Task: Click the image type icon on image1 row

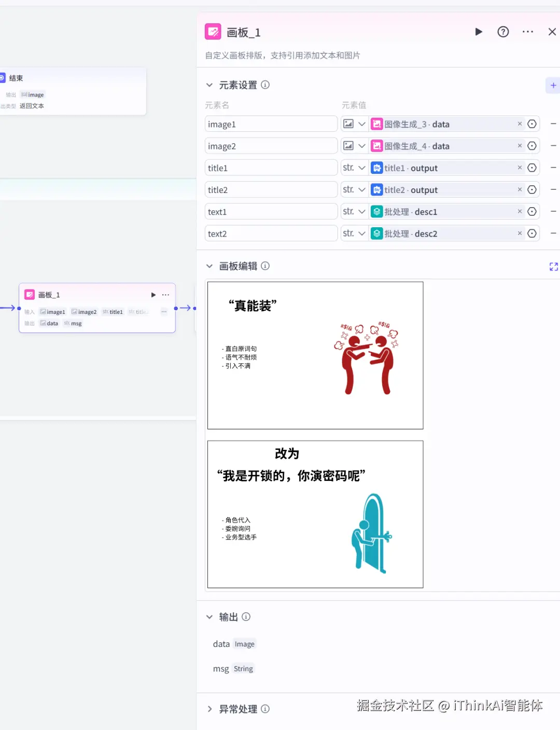Action: pos(348,123)
